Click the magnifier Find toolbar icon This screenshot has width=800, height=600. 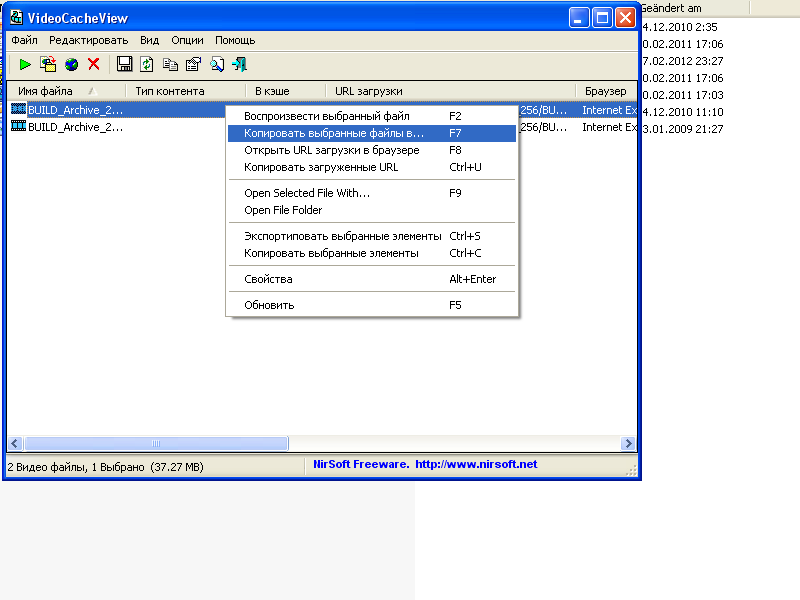[x=217, y=64]
